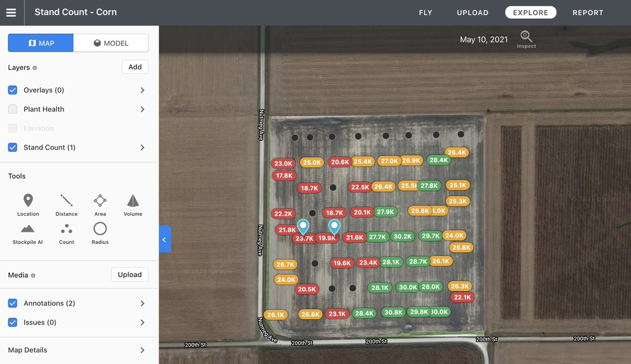Go to the UPLOAD tab
The width and height of the screenshot is (631, 364).
(473, 13)
